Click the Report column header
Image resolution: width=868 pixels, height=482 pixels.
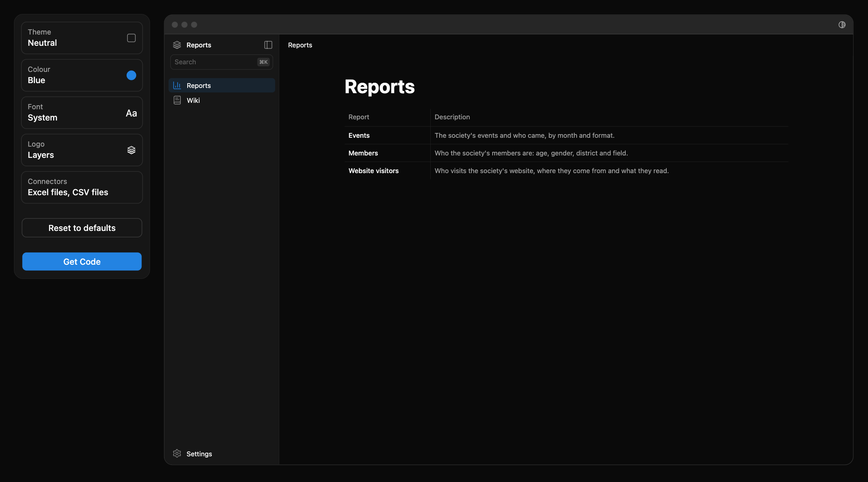[358, 117]
